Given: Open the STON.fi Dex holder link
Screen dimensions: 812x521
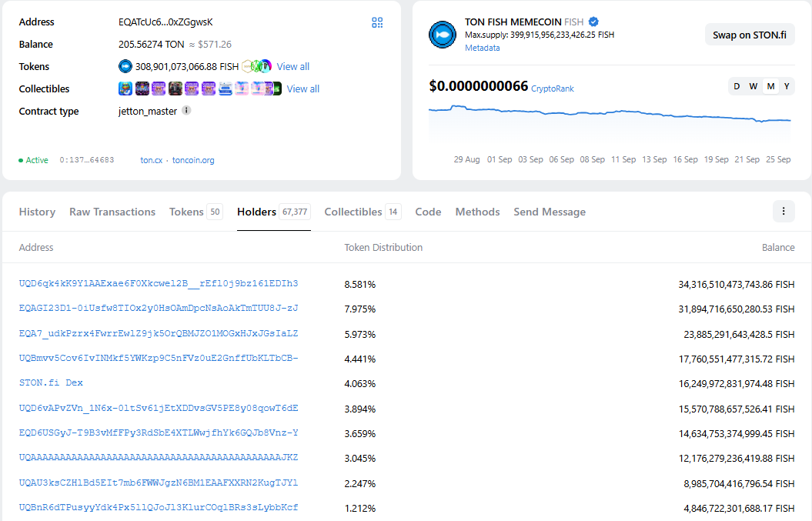Looking at the screenshot, I should click(51, 382).
